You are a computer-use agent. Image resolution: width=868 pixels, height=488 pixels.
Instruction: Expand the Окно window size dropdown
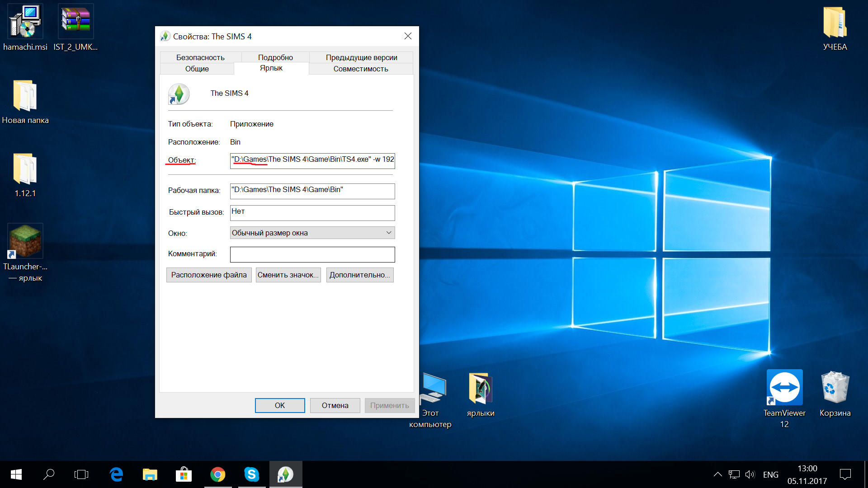click(312, 233)
